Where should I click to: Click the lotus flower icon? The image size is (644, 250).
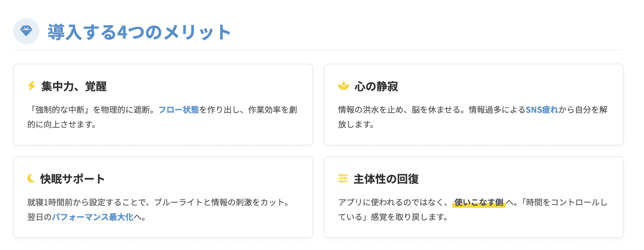point(343,86)
